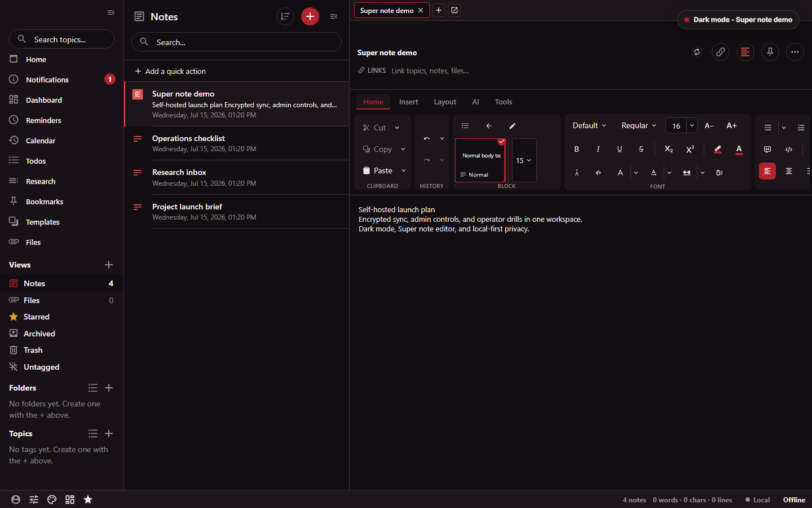Open note in new window icon

pyautogui.click(x=454, y=10)
